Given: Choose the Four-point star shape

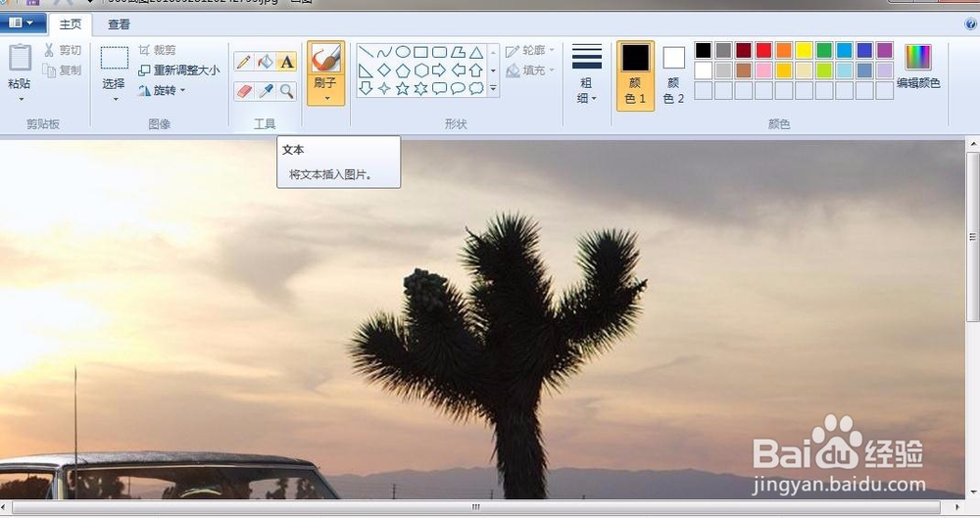Looking at the screenshot, I should click(x=384, y=88).
